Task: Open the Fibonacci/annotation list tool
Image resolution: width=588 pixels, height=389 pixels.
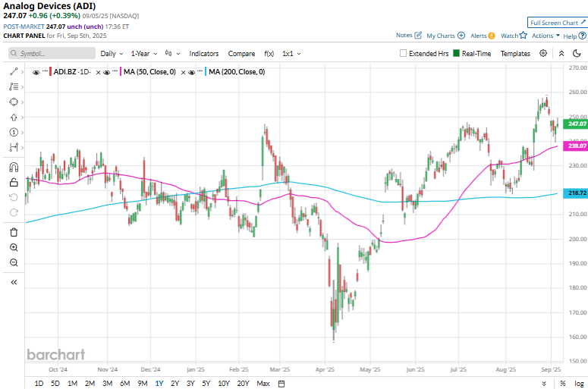Action: point(14,86)
